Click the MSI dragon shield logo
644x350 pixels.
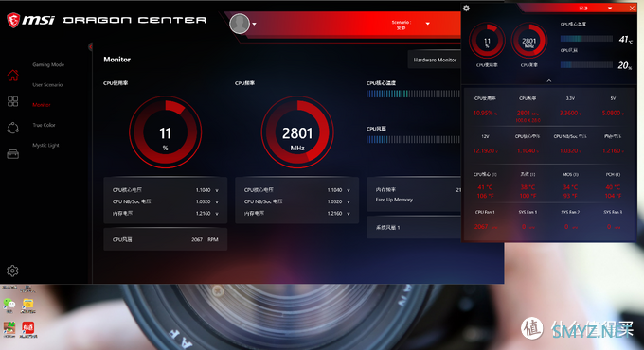click(13, 20)
